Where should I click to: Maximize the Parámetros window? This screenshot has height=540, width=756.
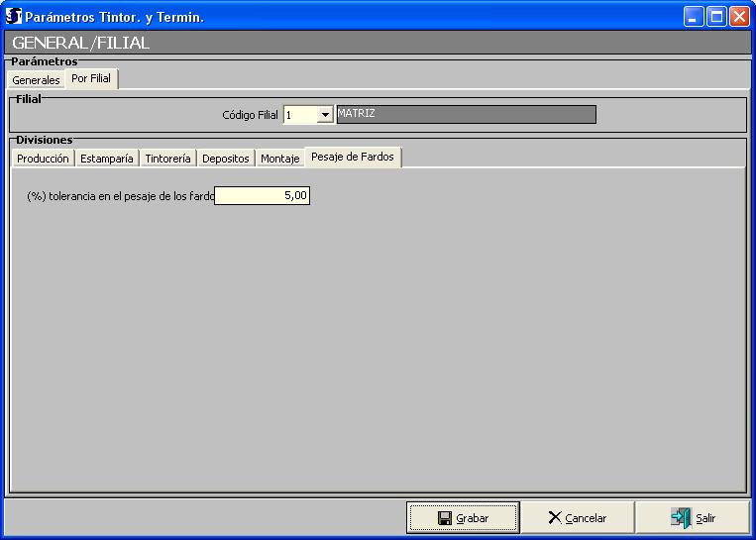pos(716,17)
